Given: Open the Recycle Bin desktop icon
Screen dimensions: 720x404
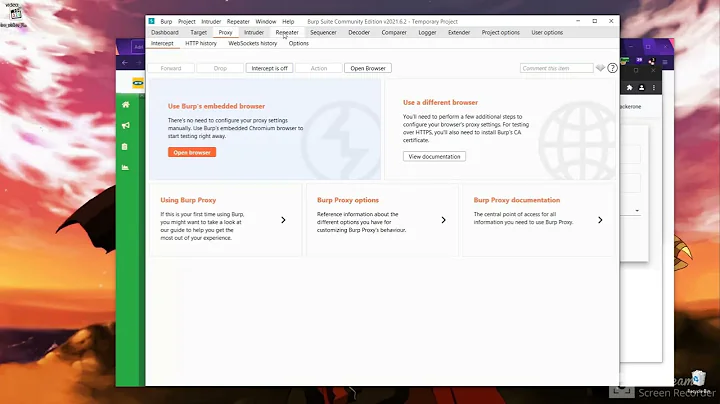Looking at the screenshot, I should point(698,381).
